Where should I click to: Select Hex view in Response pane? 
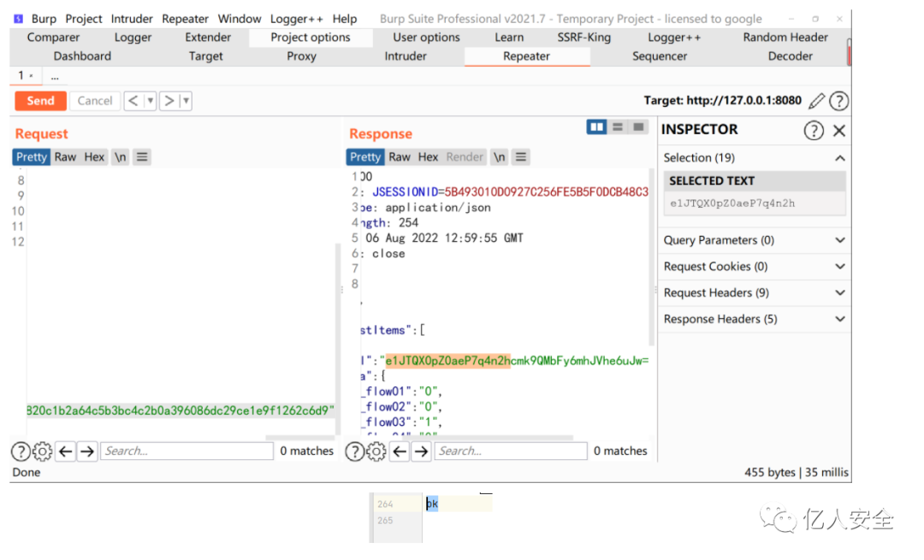coord(428,157)
